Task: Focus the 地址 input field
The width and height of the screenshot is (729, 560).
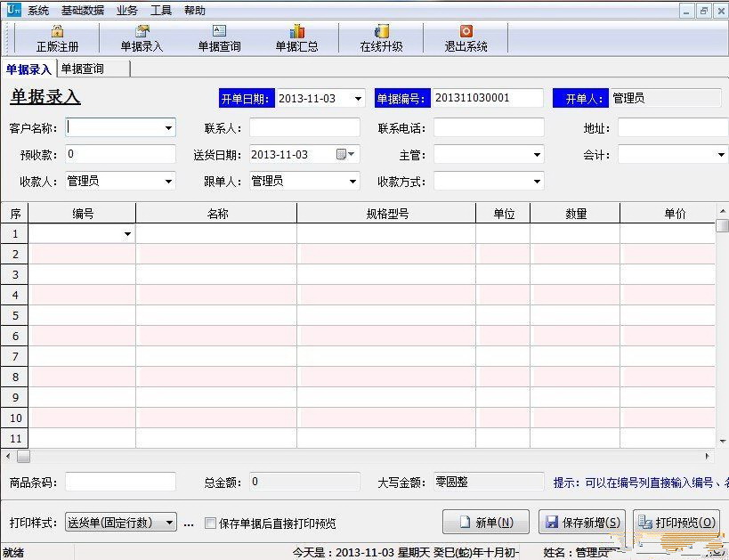Action: tap(673, 127)
